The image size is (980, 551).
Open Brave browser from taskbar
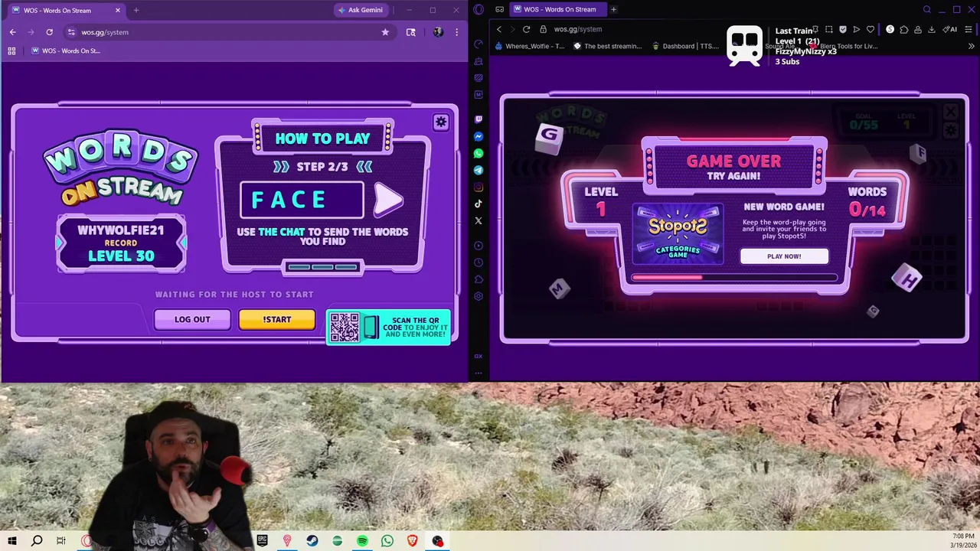click(412, 541)
